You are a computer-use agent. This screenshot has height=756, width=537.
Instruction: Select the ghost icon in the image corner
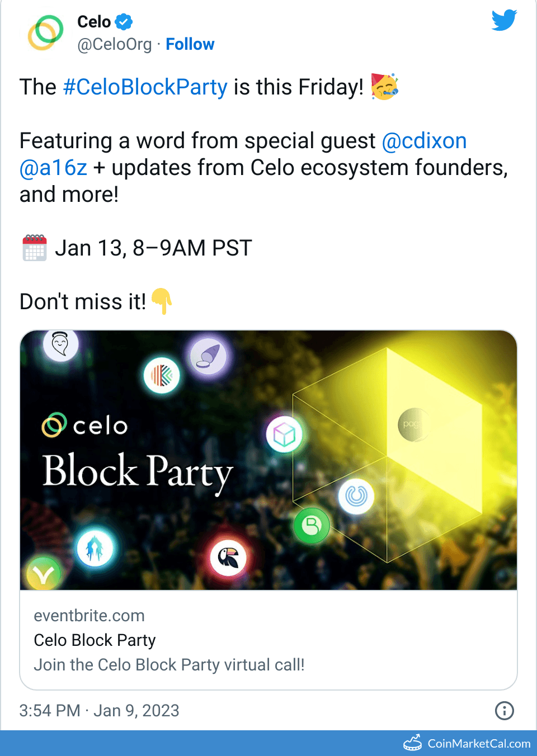coord(60,344)
